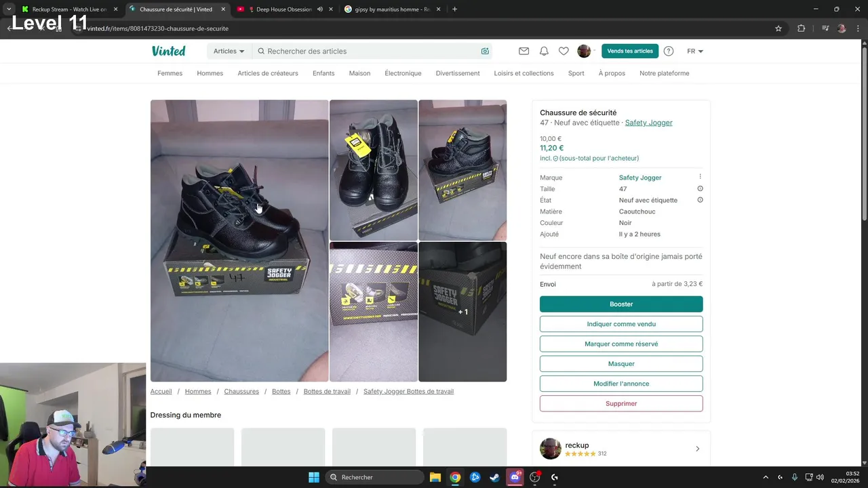Click the Booster button
The height and width of the screenshot is (488, 868).
(x=621, y=304)
